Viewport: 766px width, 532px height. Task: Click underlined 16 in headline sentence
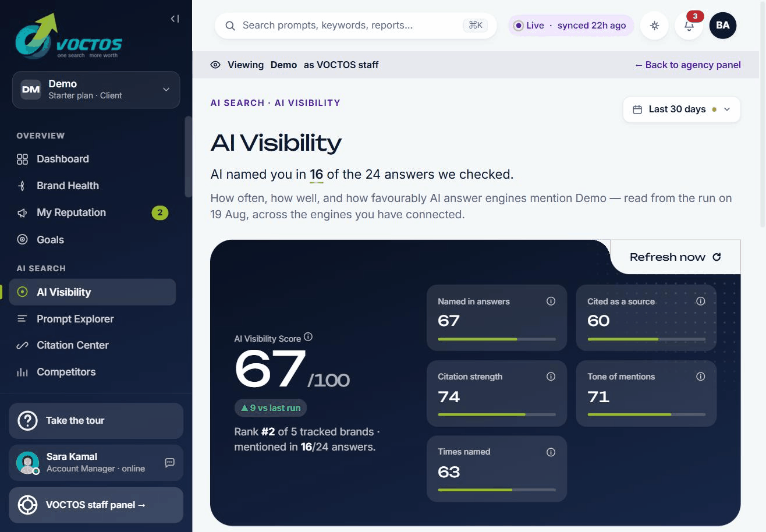316,174
